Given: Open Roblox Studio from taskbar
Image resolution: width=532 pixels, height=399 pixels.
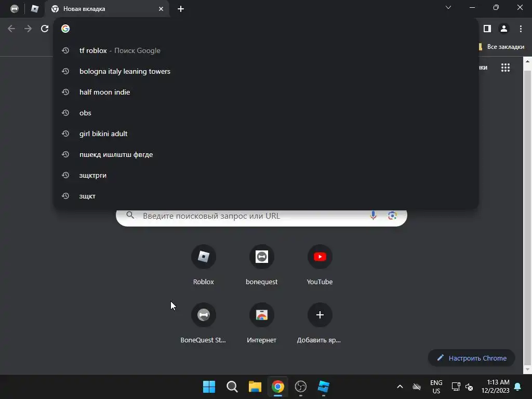Looking at the screenshot, I should click(323, 387).
